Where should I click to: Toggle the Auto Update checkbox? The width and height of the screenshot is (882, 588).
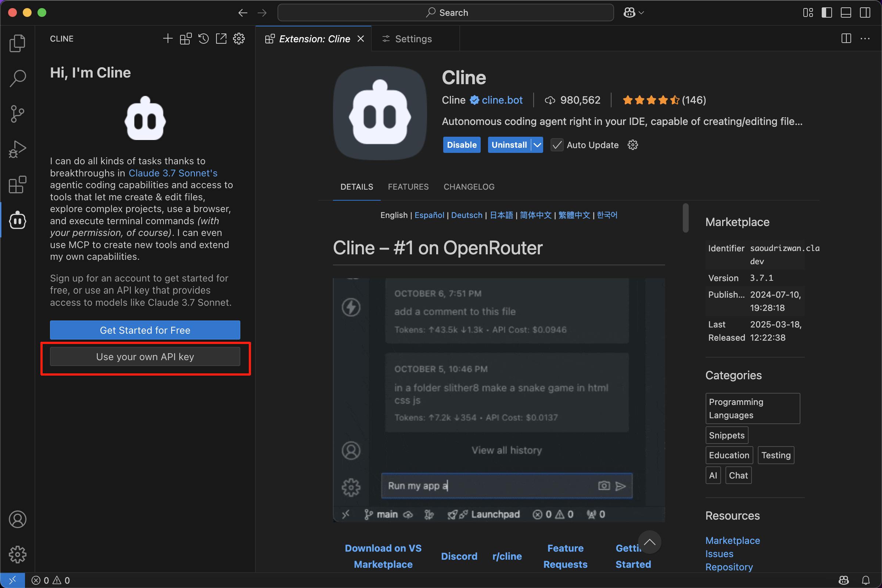point(556,145)
